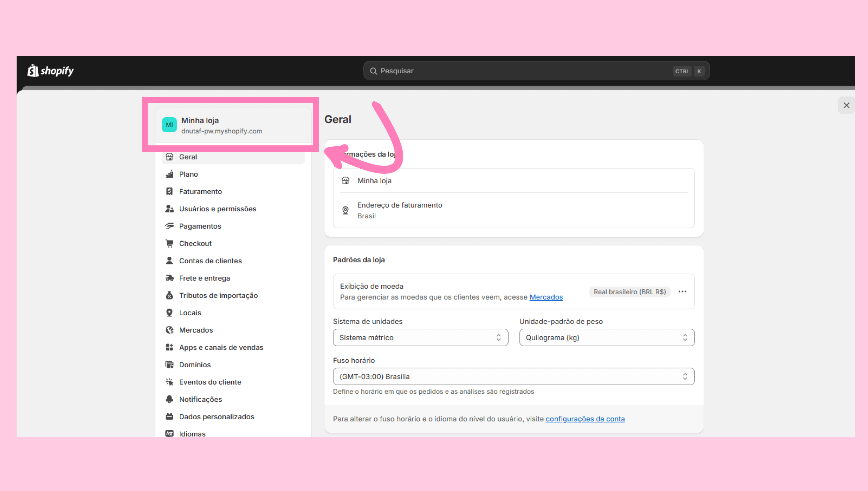
Task: Click the Notificações bell icon
Action: (169, 399)
